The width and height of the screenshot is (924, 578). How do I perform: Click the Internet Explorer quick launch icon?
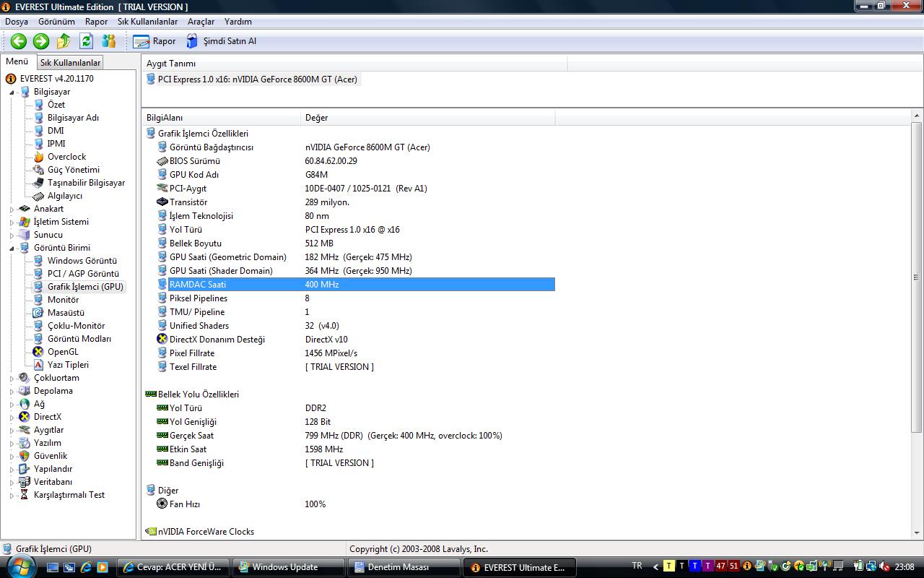point(86,567)
